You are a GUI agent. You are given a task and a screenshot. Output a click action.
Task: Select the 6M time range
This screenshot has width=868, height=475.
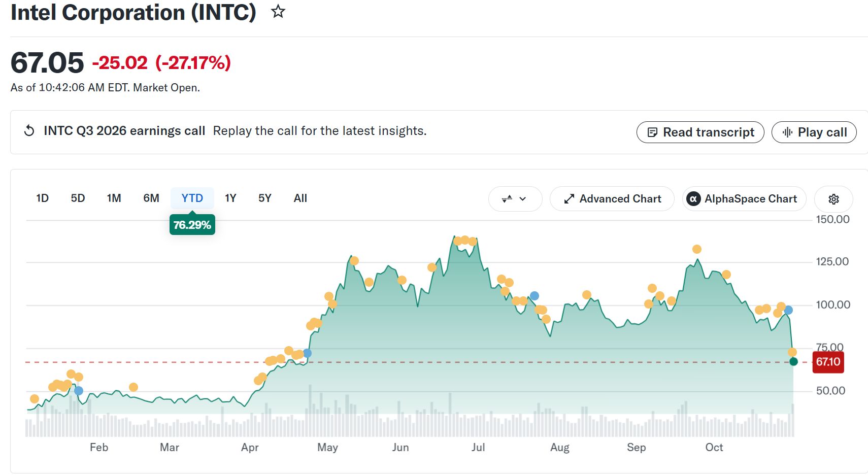[x=151, y=198]
